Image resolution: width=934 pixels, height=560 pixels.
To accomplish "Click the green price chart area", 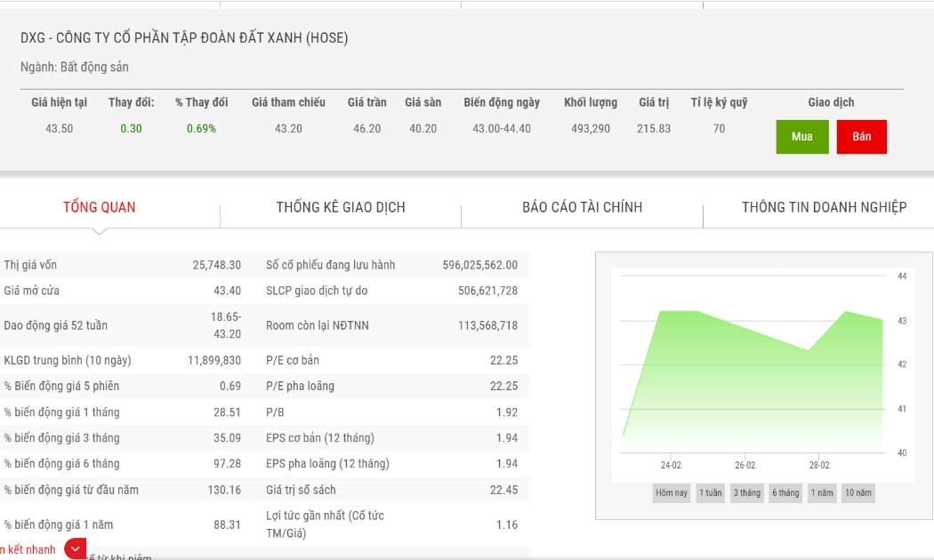I will pyautogui.click(x=753, y=381).
